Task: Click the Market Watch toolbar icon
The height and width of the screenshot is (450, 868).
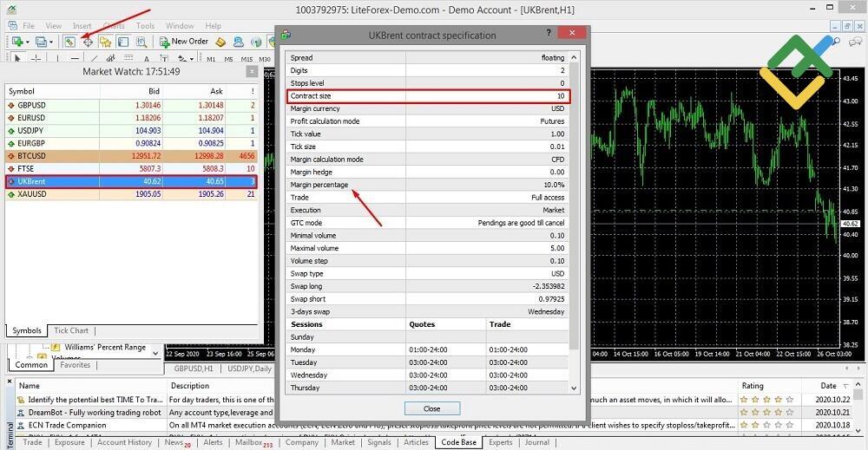Action: point(69,42)
